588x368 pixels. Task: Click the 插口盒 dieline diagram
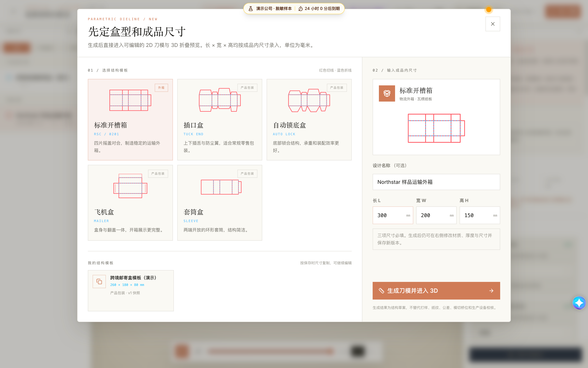click(220, 100)
